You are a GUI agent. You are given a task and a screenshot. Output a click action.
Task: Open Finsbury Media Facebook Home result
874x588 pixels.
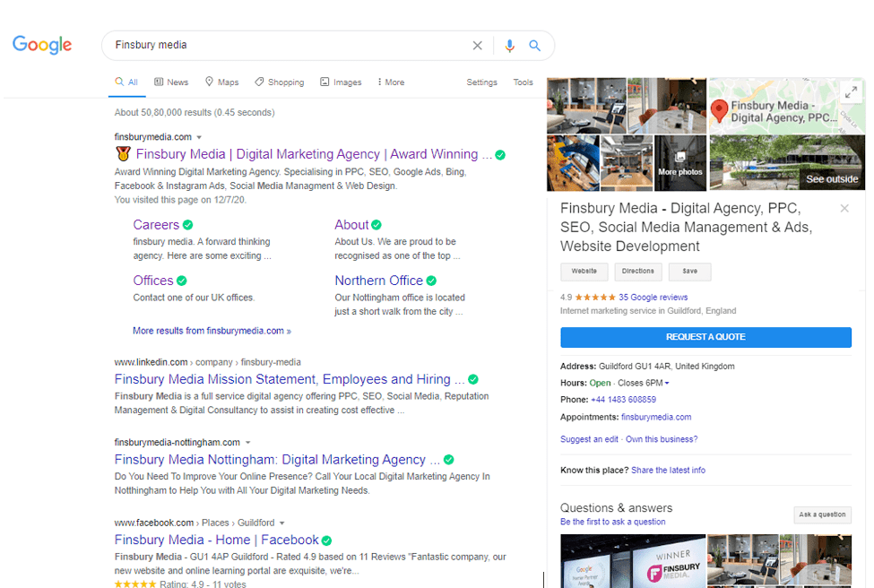pyautogui.click(x=216, y=540)
